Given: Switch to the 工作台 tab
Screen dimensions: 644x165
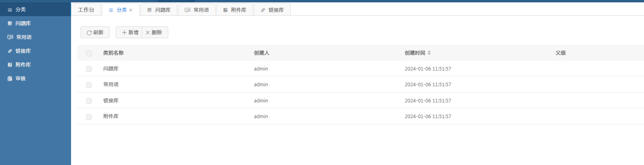Looking at the screenshot, I should pyautogui.click(x=86, y=10).
